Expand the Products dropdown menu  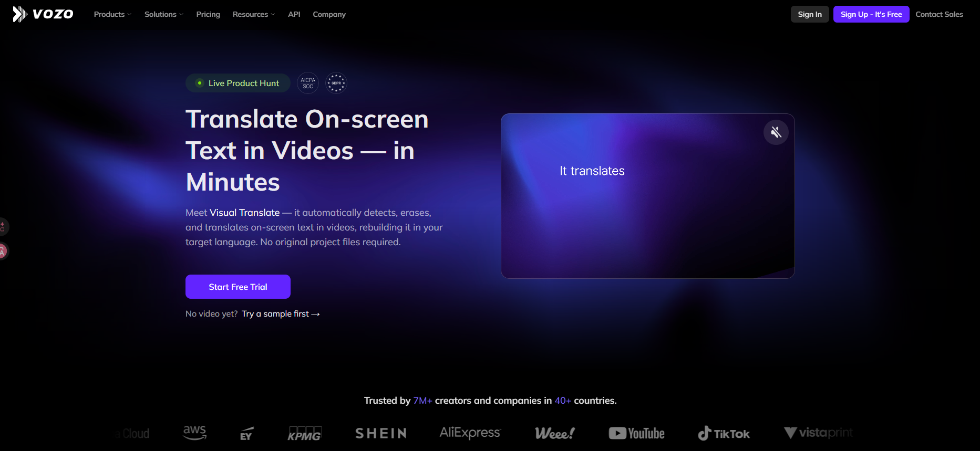tap(112, 14)
